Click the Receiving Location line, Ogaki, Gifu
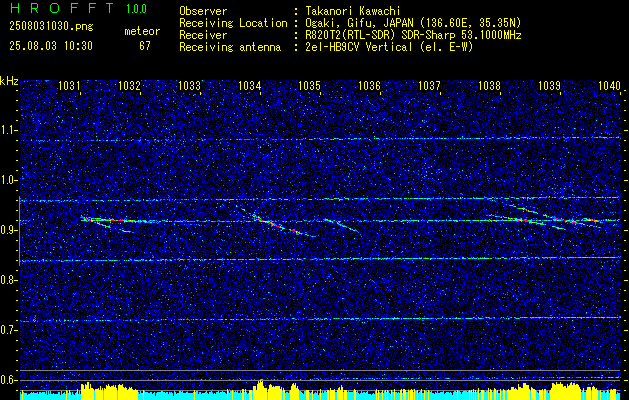This screenshot has height=400, width=629. 350,23
